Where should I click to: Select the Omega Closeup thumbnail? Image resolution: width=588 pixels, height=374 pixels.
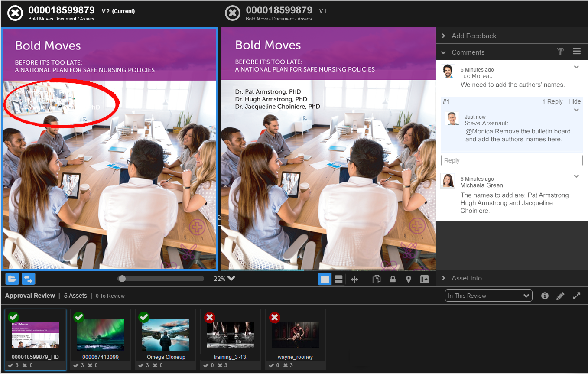tap(166, 335)
